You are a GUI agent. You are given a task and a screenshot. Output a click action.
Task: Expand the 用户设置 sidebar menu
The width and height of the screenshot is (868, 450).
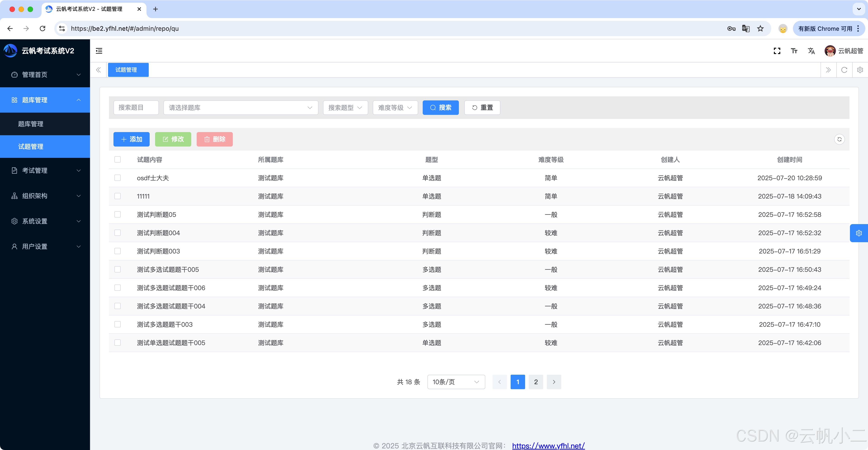45,246
